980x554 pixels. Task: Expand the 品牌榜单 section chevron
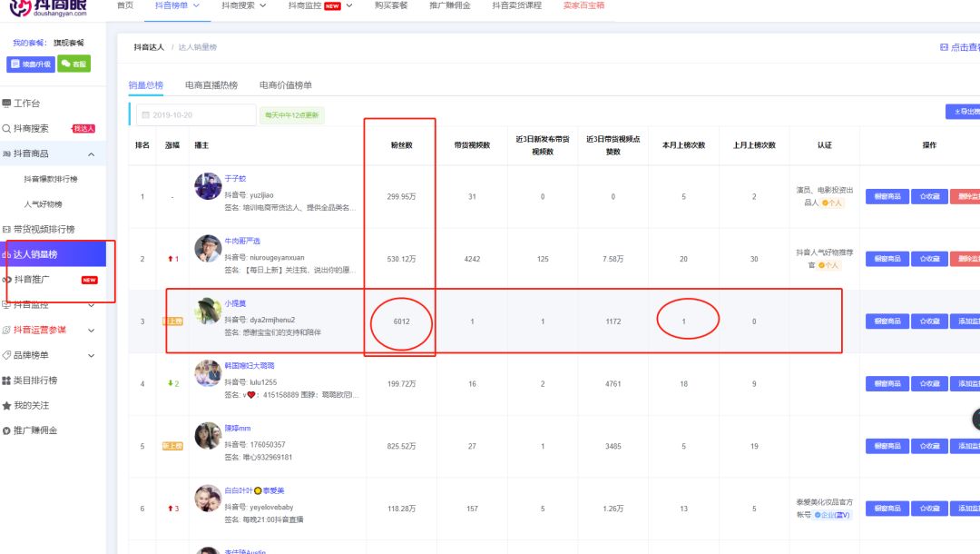tap(92, 355)
